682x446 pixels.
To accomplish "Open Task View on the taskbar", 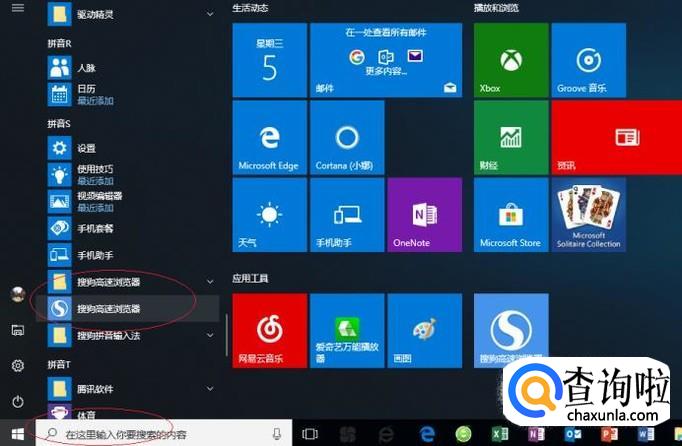I will tap(310, 434).
